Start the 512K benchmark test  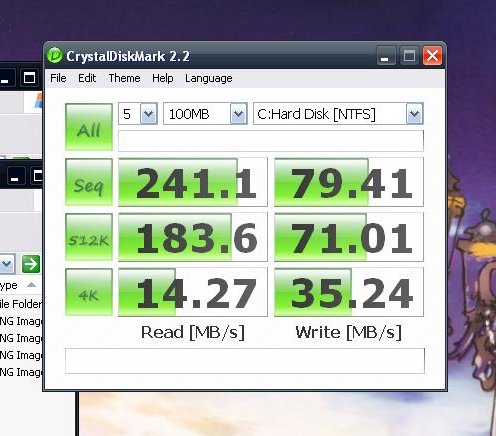click(x=89, y=237)
